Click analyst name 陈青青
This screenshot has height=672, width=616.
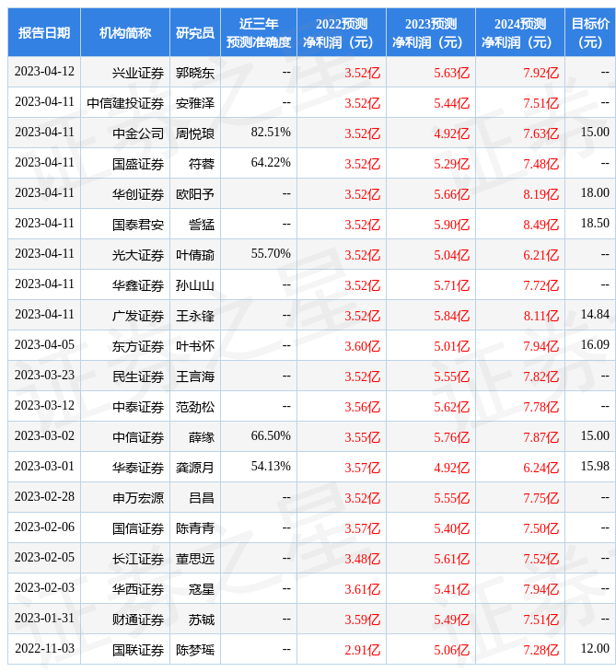coord(195,529)
